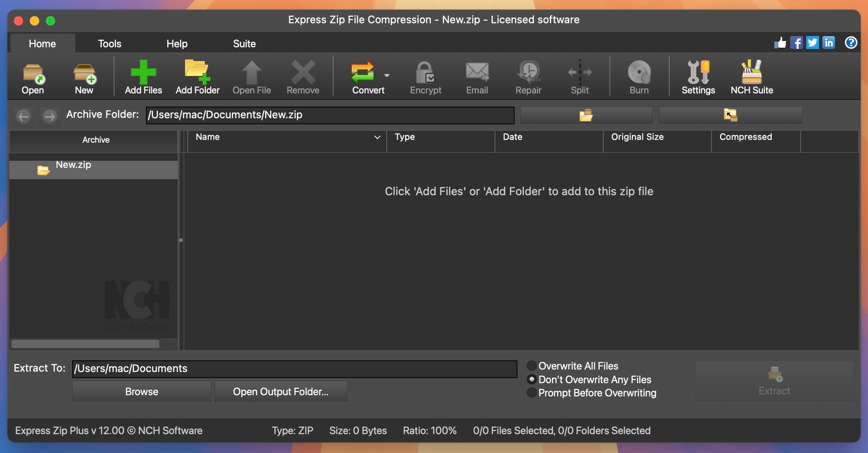868x453 pixels.
Task: Switch to the Tools tab
Action: 109,43
